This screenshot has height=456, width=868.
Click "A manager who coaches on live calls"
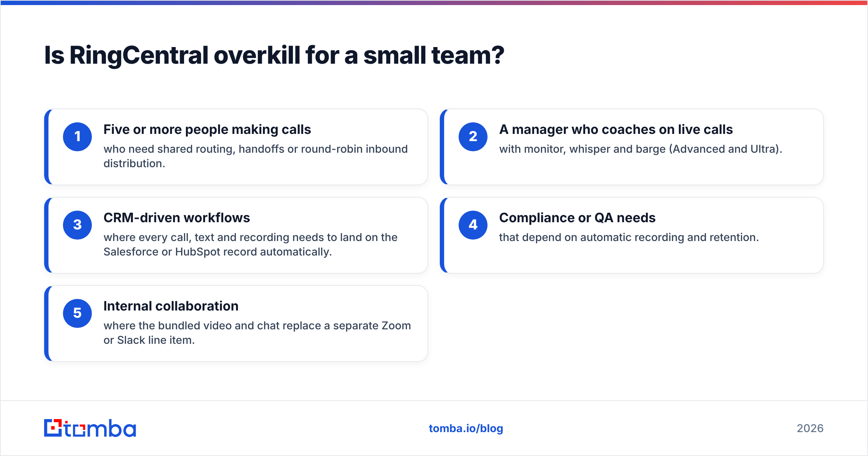click(x=616, y=130)
